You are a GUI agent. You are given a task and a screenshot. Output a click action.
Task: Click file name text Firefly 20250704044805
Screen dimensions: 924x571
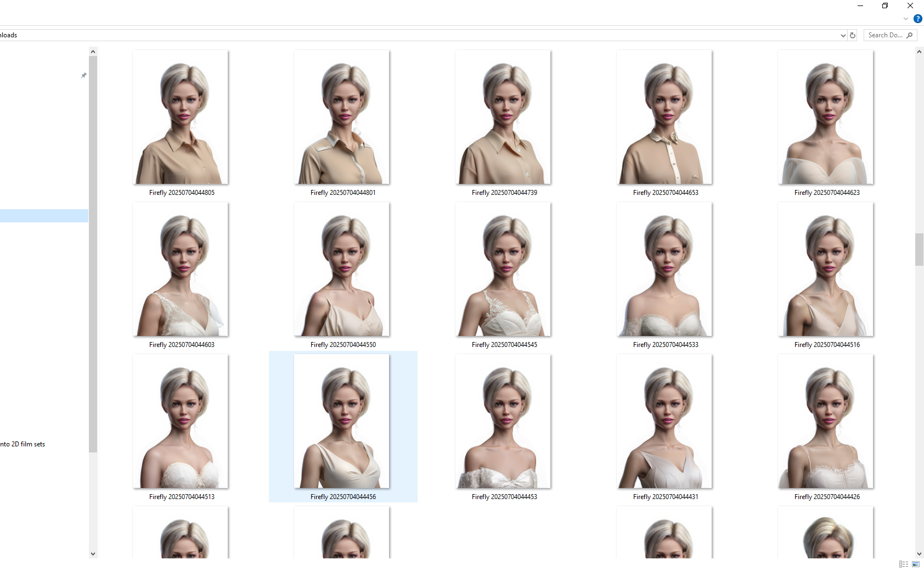tap(182, 193)
